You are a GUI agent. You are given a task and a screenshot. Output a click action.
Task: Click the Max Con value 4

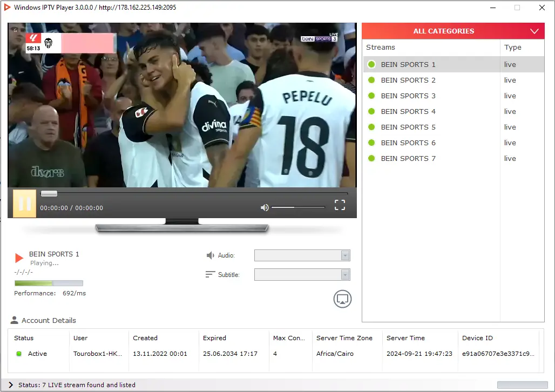click(x=275, y=354)
